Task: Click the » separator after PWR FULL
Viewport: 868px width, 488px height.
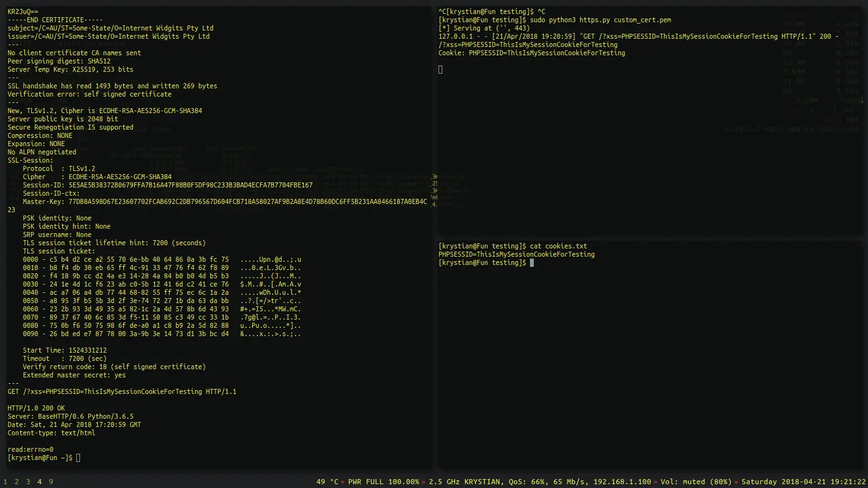Action: [423, 482]
